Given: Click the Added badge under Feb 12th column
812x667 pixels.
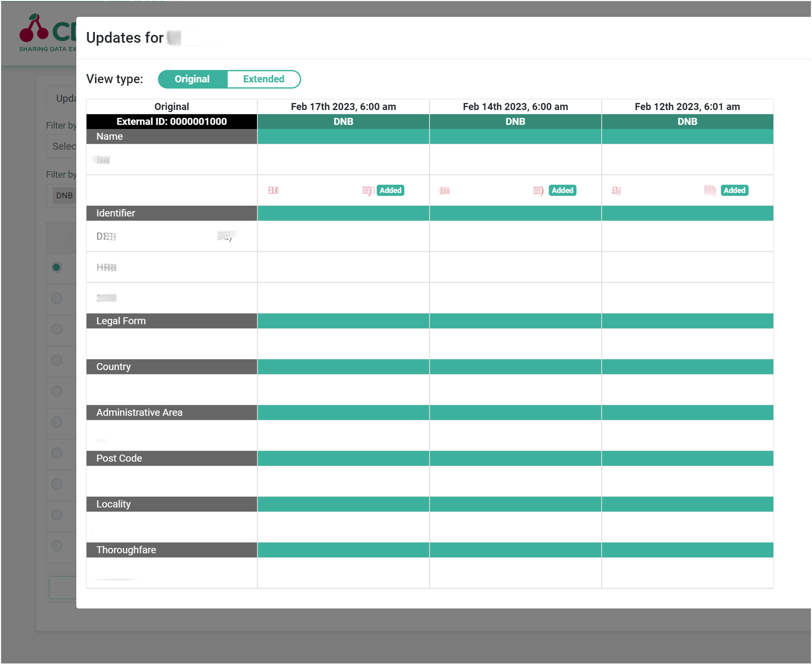Looking at the screenshot, I should tap(735, 190).
